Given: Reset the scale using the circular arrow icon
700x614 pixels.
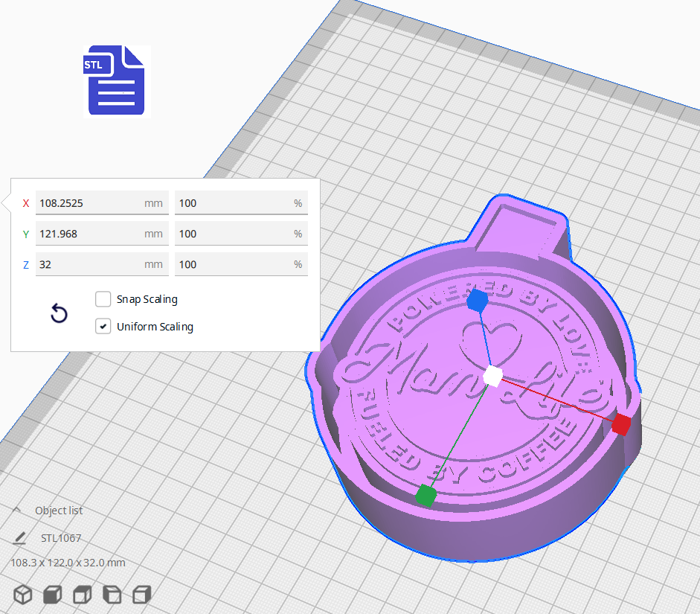Looking at the screenshot, I should (59, 313).
